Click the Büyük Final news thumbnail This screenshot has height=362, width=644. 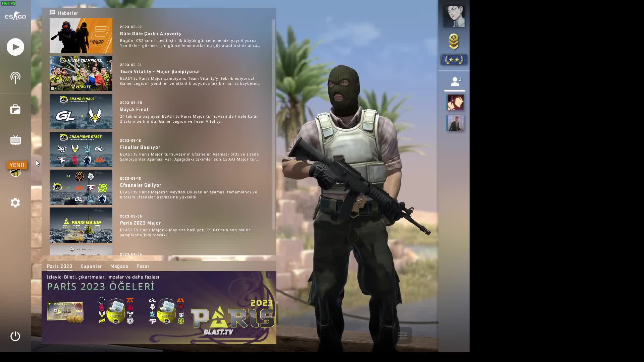click(81, 112)
